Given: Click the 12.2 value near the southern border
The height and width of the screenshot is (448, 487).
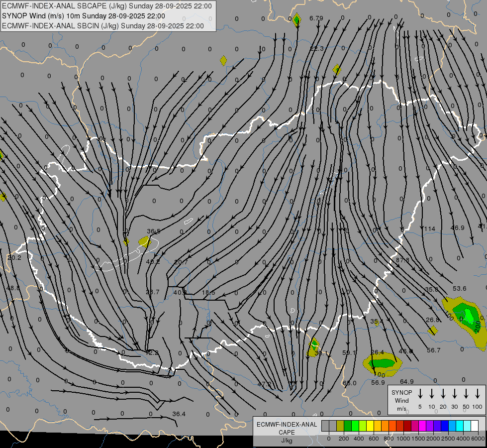Looking at the screenshot, I should click(152, 353).
